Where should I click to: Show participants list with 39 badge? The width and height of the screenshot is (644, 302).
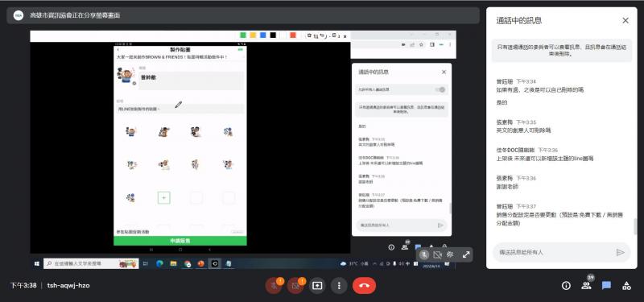click(x=586, y=286)
